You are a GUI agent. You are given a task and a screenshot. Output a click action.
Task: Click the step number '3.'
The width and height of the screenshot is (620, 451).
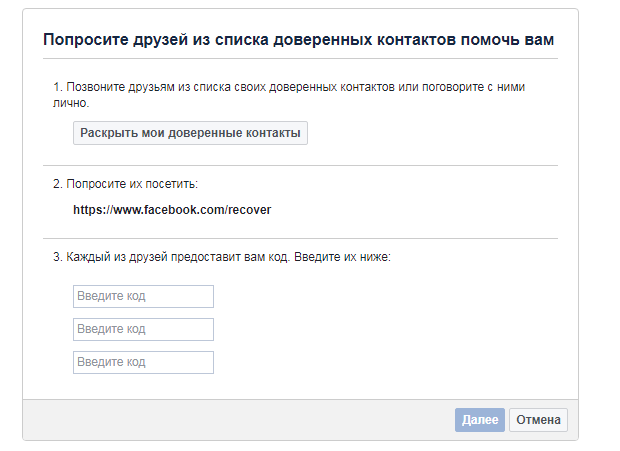point(58,258)
